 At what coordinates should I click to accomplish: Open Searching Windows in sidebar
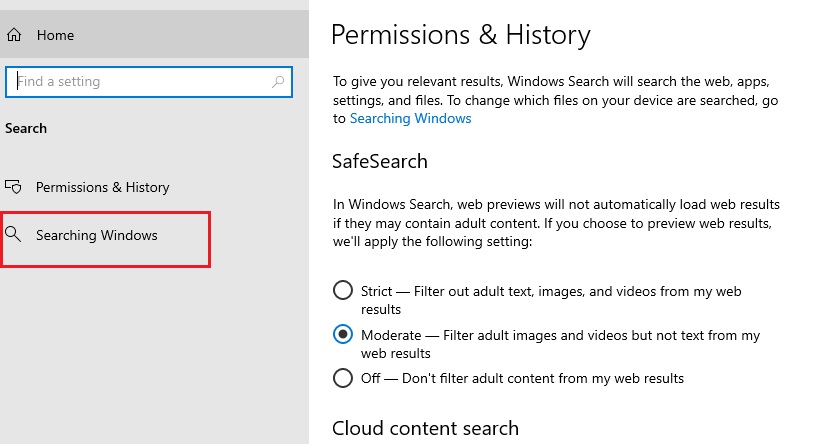(x=96, y=235)
